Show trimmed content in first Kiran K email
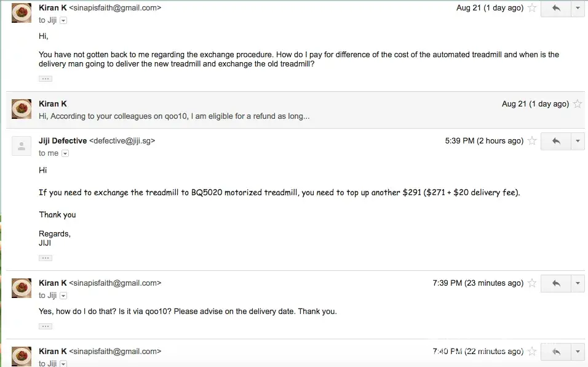The height and width of the screenshot is (367, 588). tap(46, 79)
